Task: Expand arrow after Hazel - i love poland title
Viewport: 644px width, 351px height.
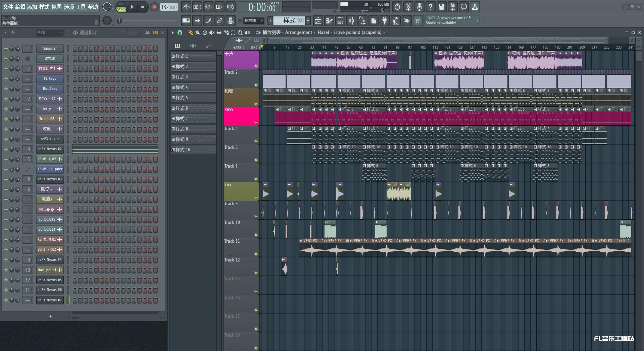Action: pyautogui.click(x=384, y=33)
